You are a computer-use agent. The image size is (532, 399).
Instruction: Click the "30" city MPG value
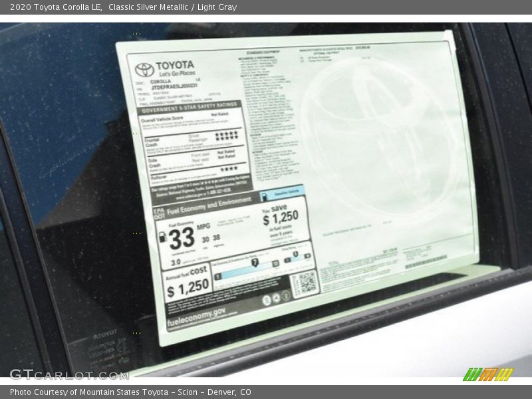(205, 239)
